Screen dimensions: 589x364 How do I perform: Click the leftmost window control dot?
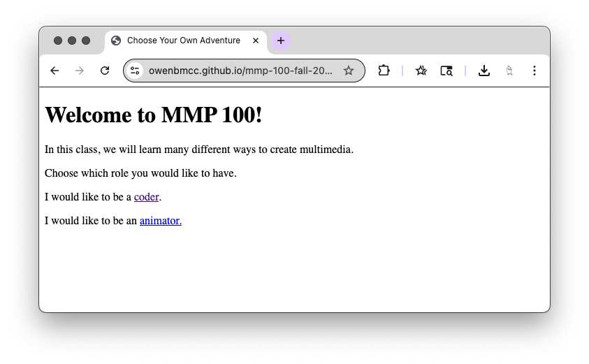58,41
